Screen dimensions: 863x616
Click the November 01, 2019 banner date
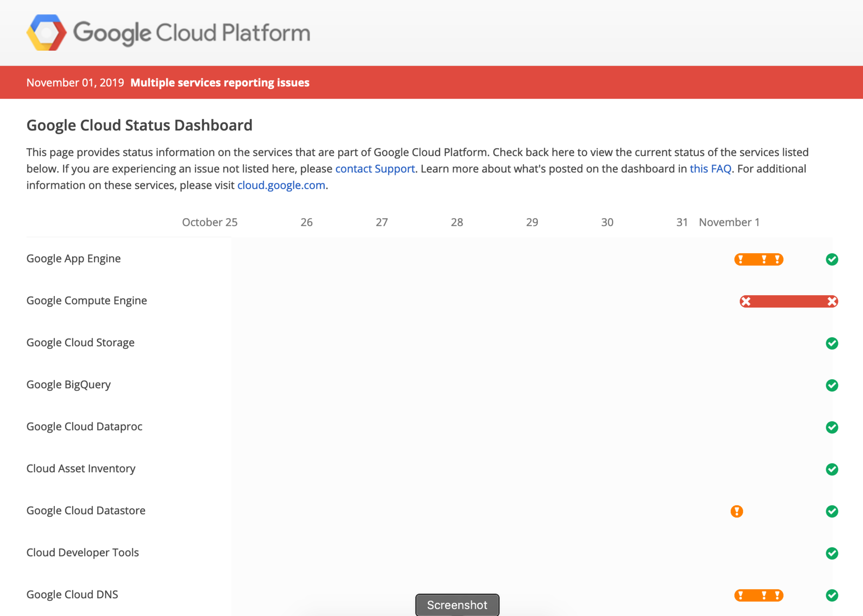75,83
